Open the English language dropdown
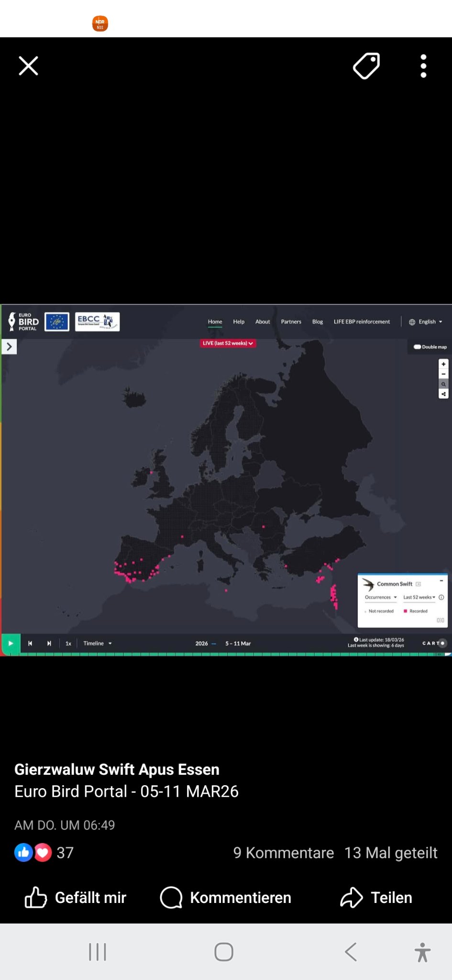The image size is (452, 980). click(427, 322)
